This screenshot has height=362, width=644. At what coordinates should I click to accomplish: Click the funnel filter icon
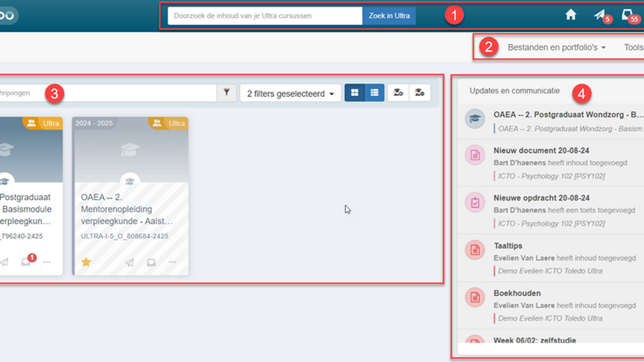point(227,93)
